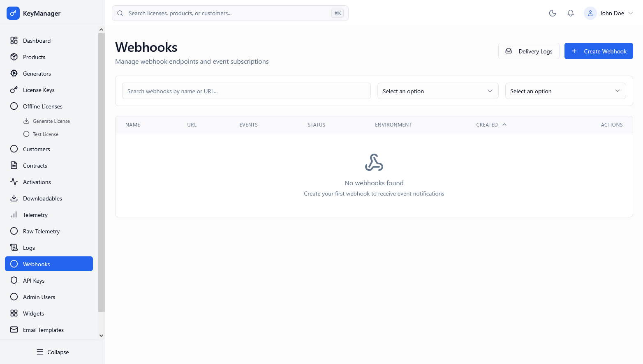Collapse the sidebar navigation
This screenshot has height=364, width=643.
click(x=53, y=352)
